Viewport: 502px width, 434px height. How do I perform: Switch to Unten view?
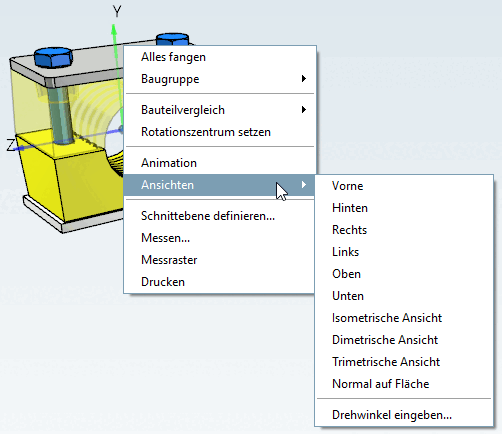tap(404, 296)
